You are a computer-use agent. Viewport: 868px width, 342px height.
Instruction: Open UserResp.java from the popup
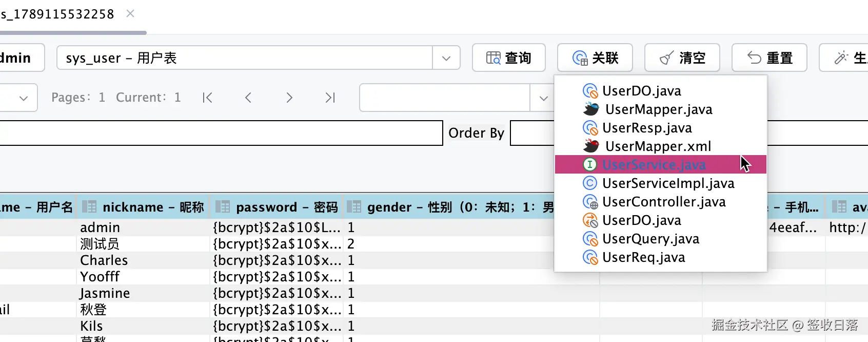click(661, 128)
